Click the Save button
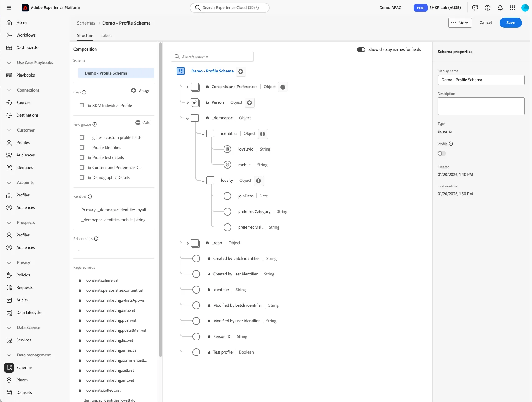Image resolution: width=532 pixels, height=402 pixels. click(x=511, y=23)
